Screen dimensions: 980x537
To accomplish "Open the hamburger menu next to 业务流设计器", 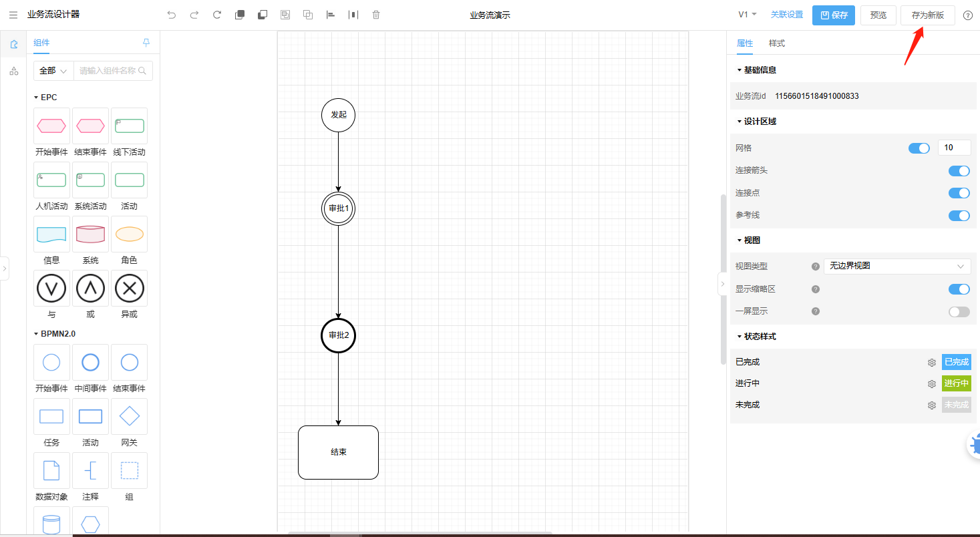I will [13, 15].
